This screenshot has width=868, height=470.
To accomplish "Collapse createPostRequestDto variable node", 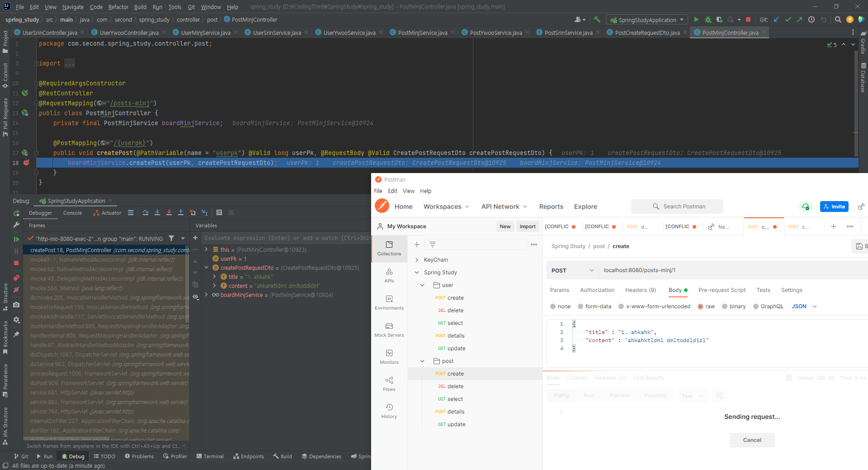I will 206,268.
